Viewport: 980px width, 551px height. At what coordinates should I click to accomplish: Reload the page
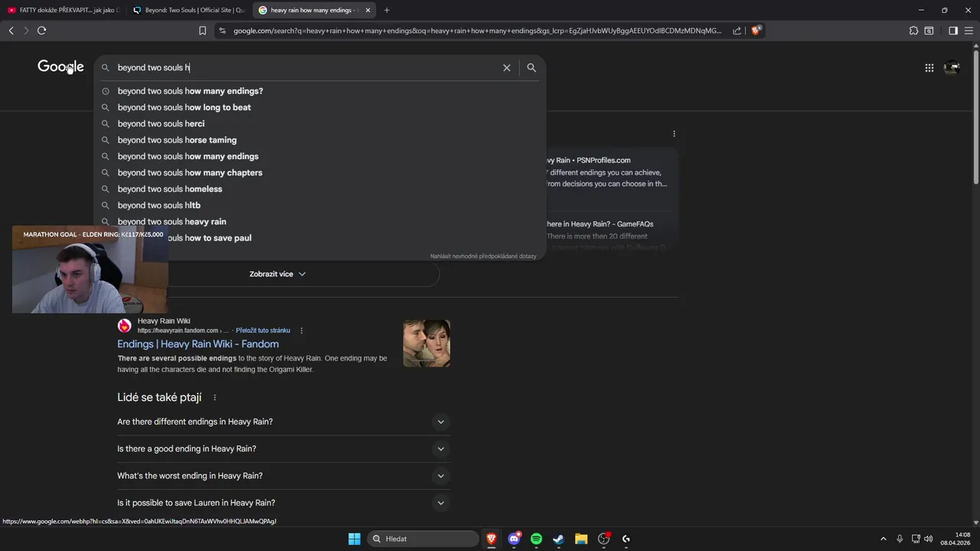[41, 31]
